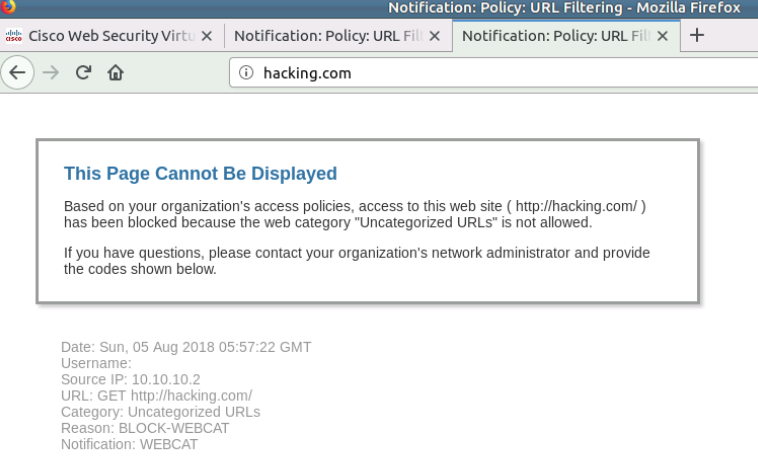Close the Cisco Web Security tab
This screenshot has height=462, width=758.
[x=206, y=35]
